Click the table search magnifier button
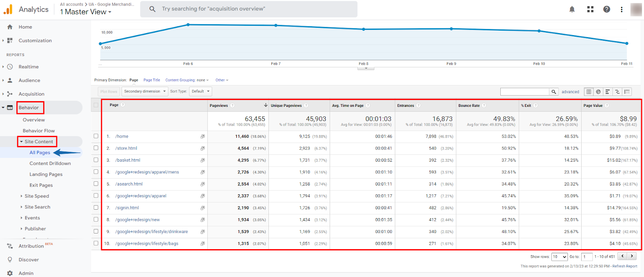 pos(554,92)
